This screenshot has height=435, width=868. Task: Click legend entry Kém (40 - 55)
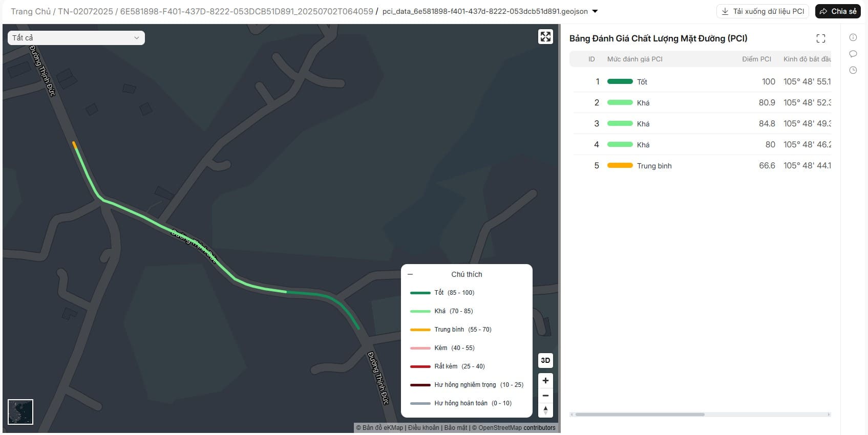coord(442,348)
